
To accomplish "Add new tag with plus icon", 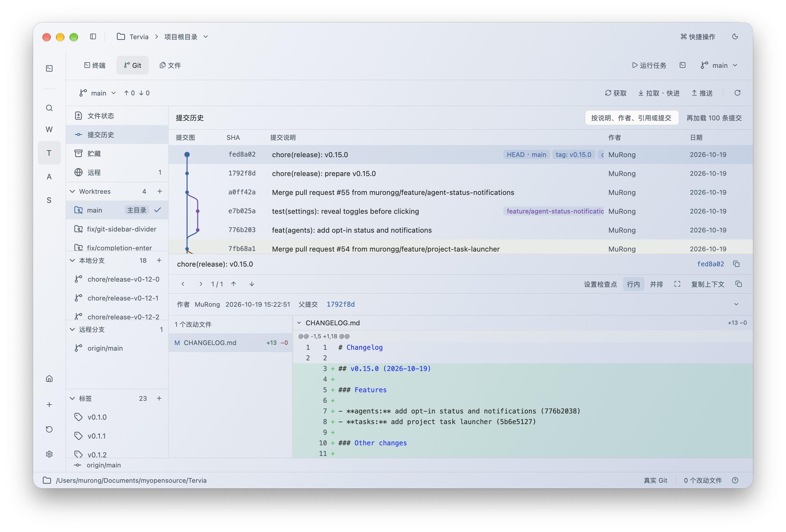I will coord(159,398).
